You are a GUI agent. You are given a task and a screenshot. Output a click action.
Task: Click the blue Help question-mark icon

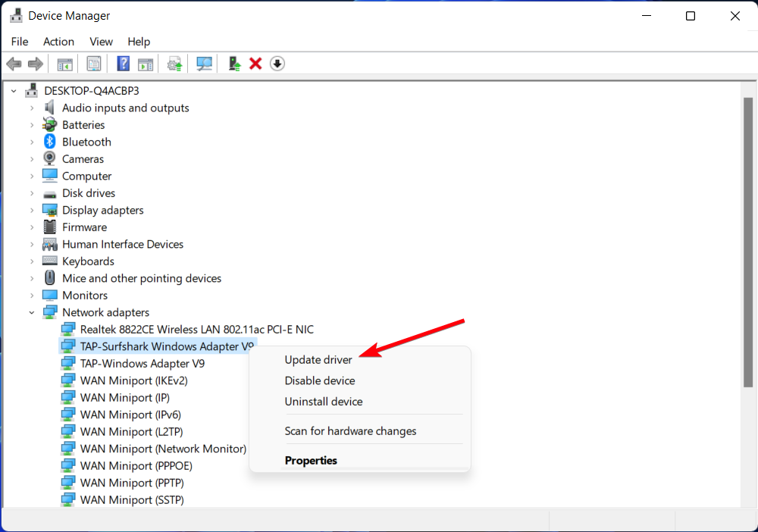[124, 64]
